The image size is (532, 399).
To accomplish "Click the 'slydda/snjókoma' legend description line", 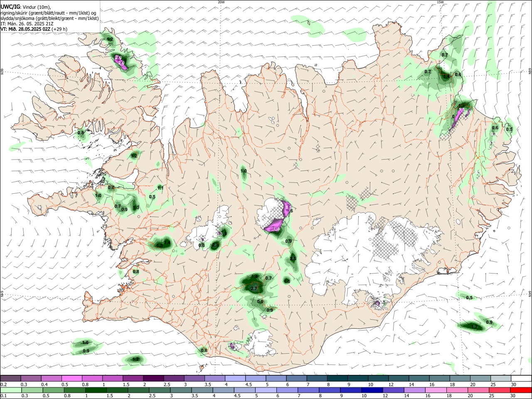I will [49, 18].
